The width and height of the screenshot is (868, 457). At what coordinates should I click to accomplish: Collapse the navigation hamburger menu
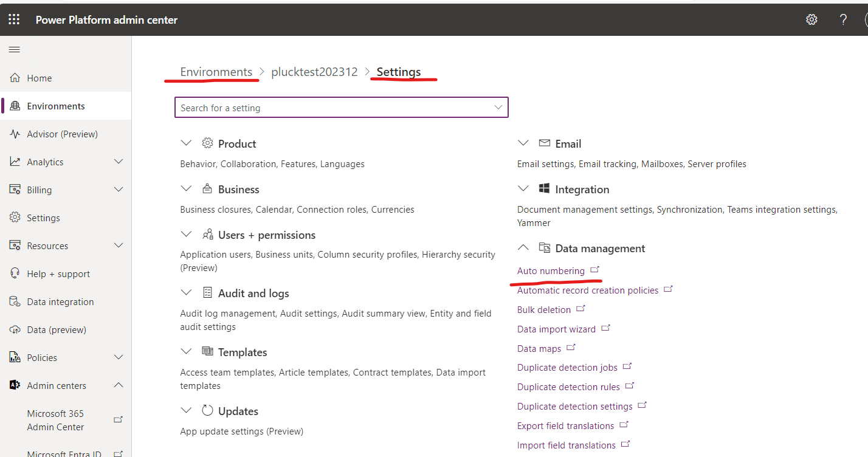point(15,50)
